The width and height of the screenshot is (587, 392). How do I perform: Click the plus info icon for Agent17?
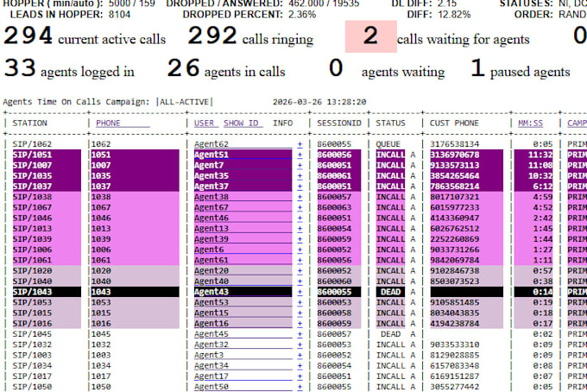[x=300, y=376]
